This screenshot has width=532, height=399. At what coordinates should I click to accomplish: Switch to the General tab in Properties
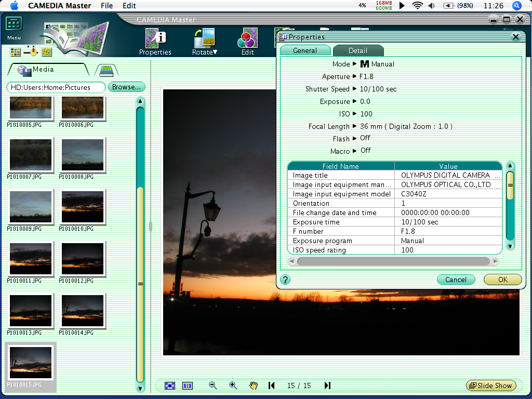click(305, 50)
